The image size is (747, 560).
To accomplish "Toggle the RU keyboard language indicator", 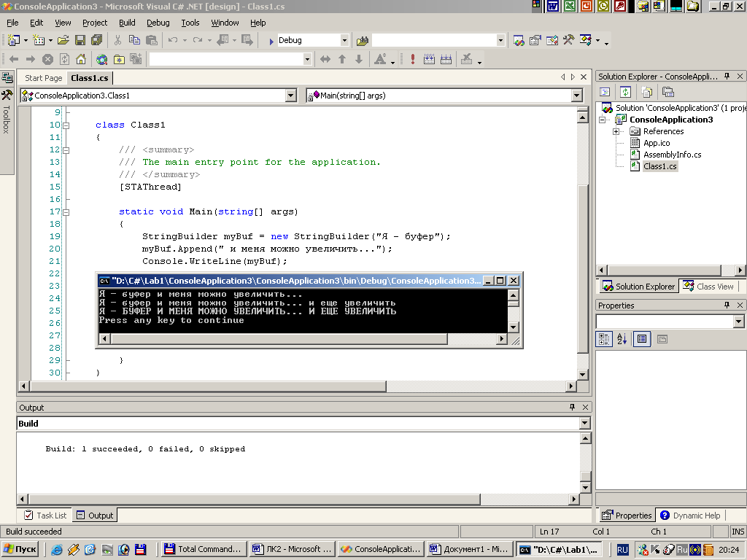I will tap(622, 550).
